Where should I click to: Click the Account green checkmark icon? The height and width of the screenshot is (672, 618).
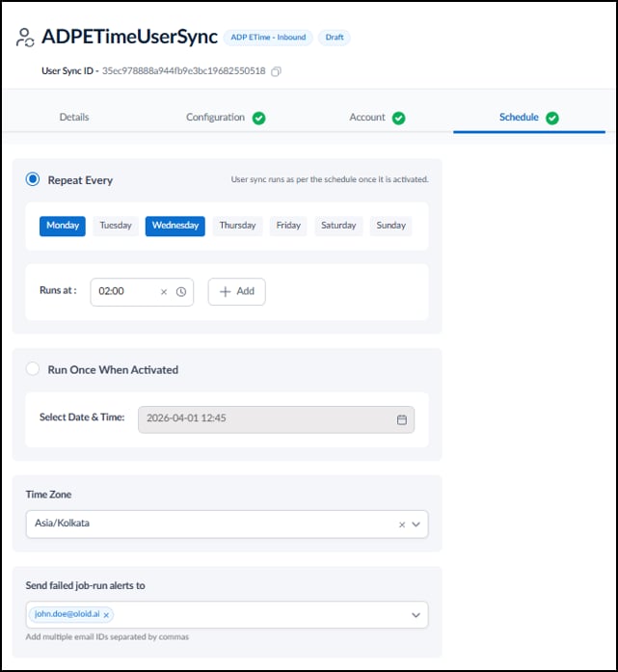click(398, 118)
